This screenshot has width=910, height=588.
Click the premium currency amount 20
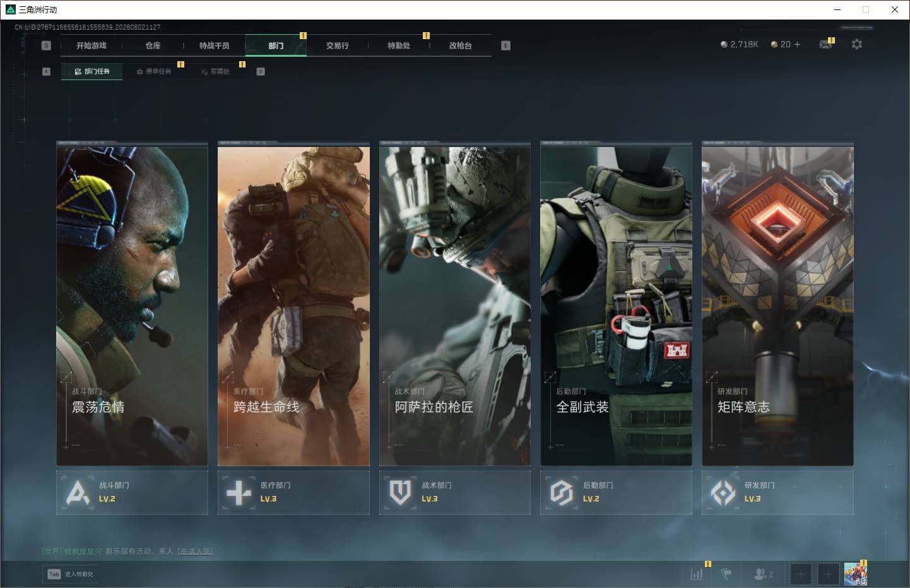coord(786,44)
